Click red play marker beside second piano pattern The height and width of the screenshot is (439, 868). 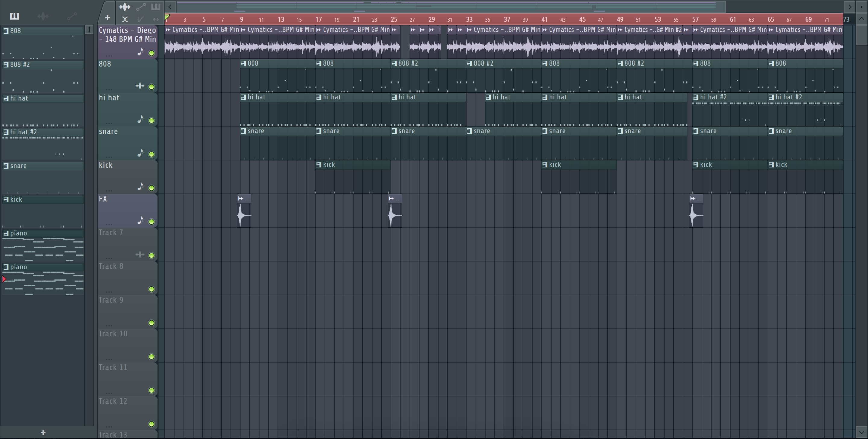click(4, 279)
